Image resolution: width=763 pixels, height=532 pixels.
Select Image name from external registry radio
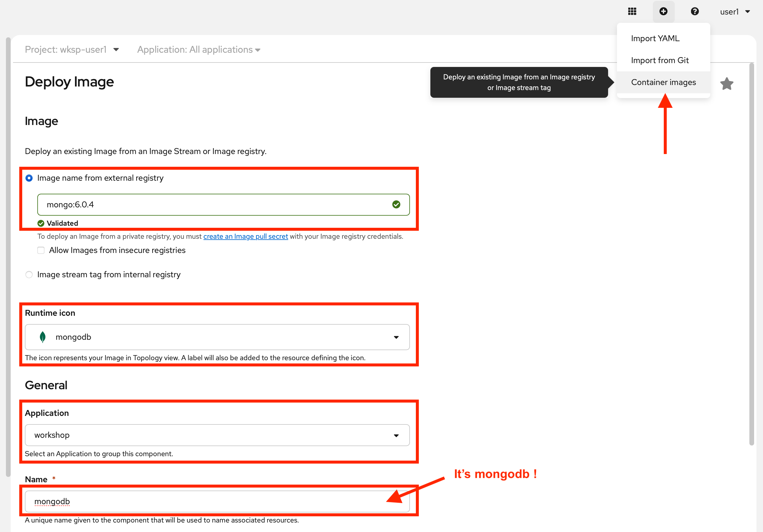point(29,178)
